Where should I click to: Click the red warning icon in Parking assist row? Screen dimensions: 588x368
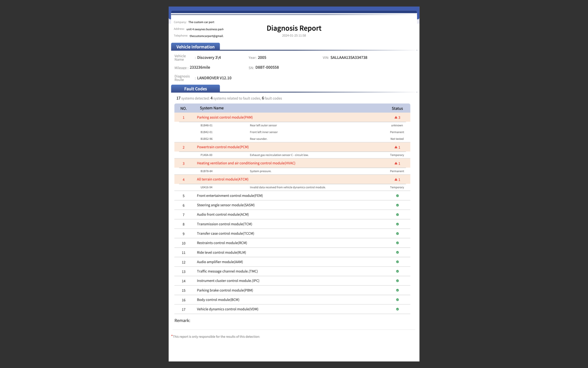(396, 117)
